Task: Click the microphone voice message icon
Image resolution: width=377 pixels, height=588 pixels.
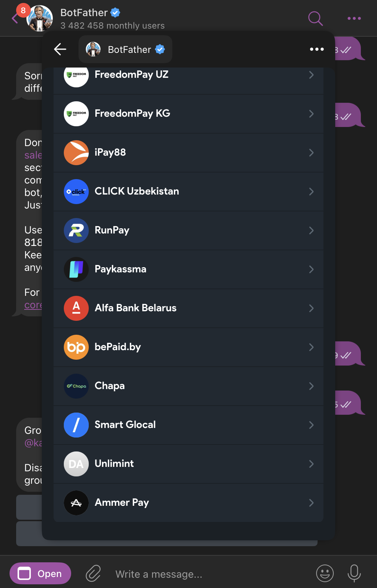Action: click(x=354, y=573)
